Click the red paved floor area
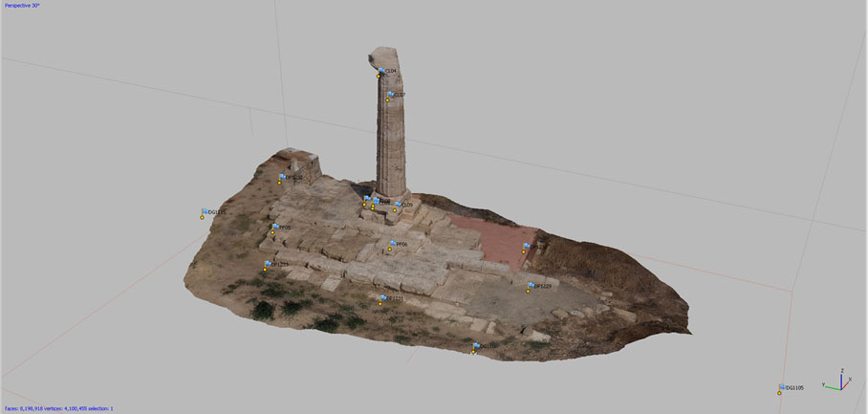 [490, 237]
